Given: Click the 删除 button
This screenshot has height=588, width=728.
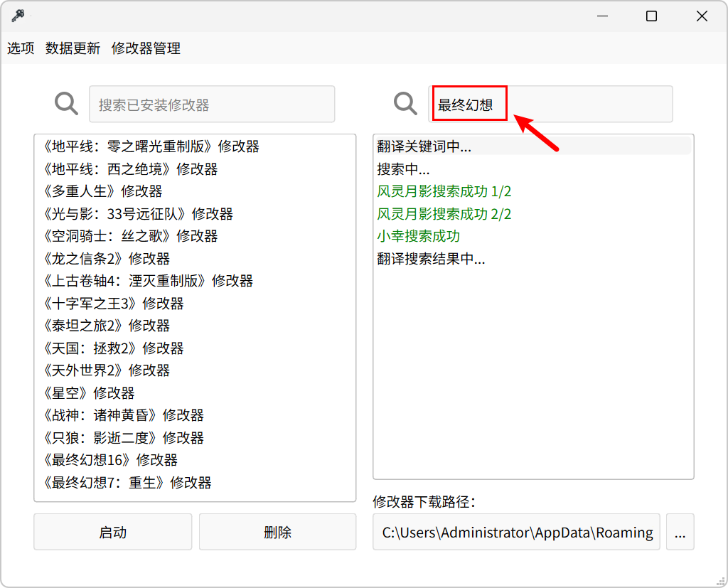Looking at the screenshot, I should click(278, 532).
